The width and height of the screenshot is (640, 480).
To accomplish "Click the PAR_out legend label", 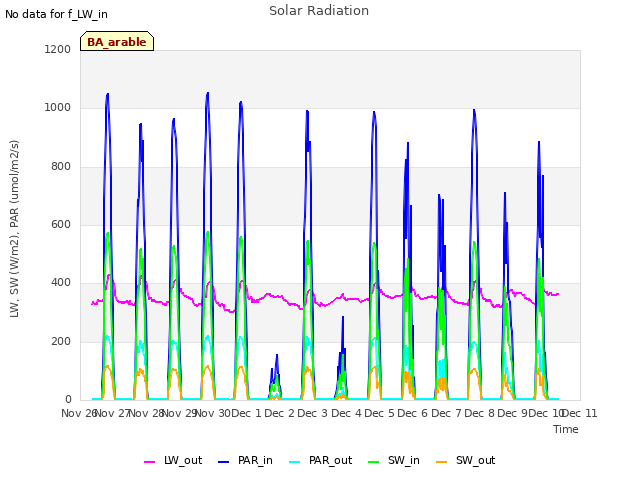I will 330,460.
